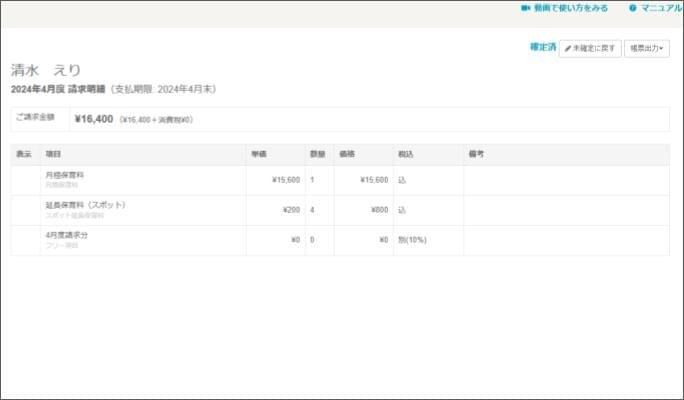Open the 動画で使い方をみる tutorial link
The width and height of the screenshot is (684, 400).
570,8
